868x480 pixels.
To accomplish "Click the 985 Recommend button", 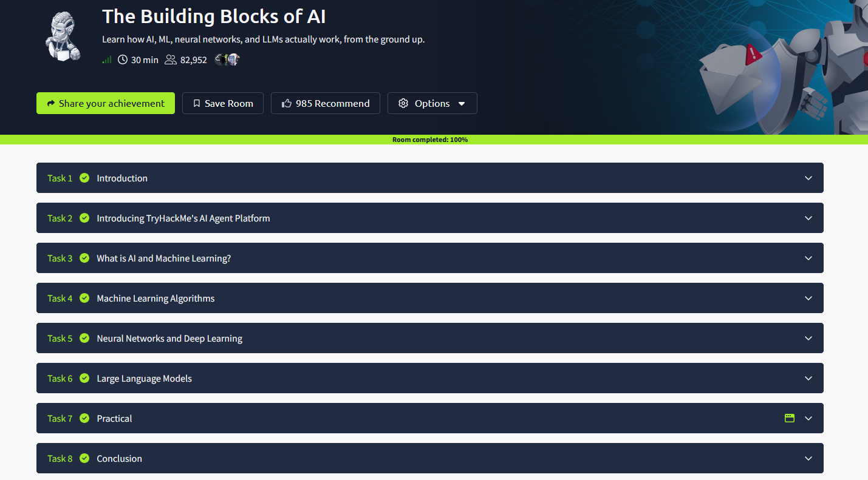I will point(326,103).
